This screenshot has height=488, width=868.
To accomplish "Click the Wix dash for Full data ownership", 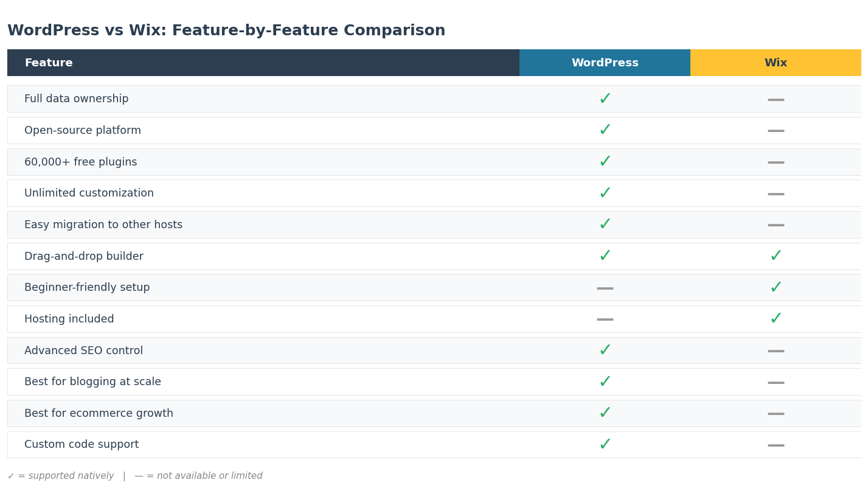I will pyautogui.click(x=776, y=99).
